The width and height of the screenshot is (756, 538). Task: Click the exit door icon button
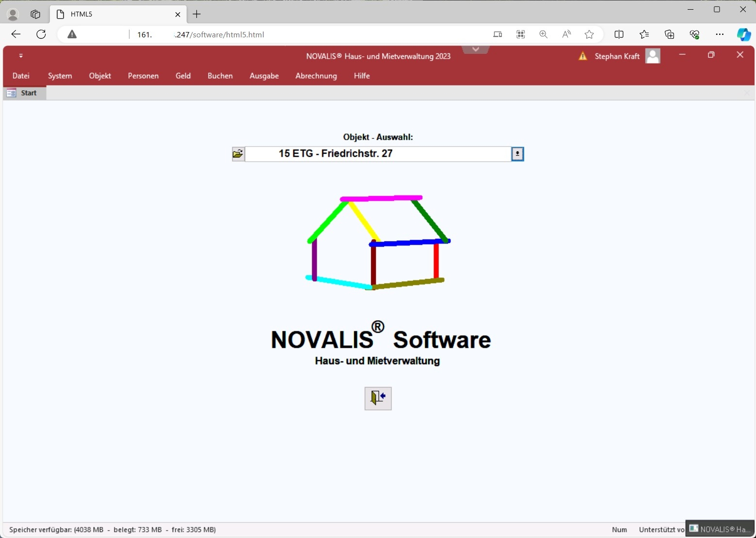tap(378, 398)
